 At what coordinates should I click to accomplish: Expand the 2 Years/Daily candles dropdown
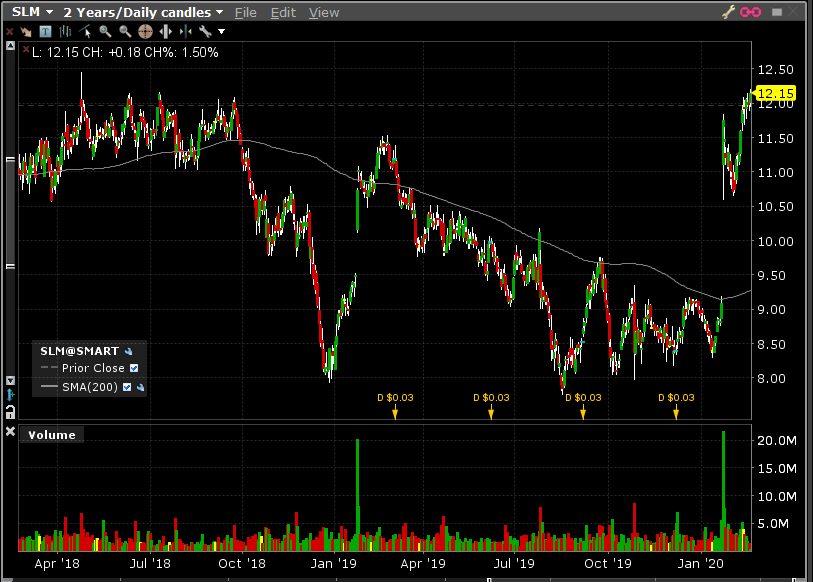pyautogui.click(x=143, y=12)
